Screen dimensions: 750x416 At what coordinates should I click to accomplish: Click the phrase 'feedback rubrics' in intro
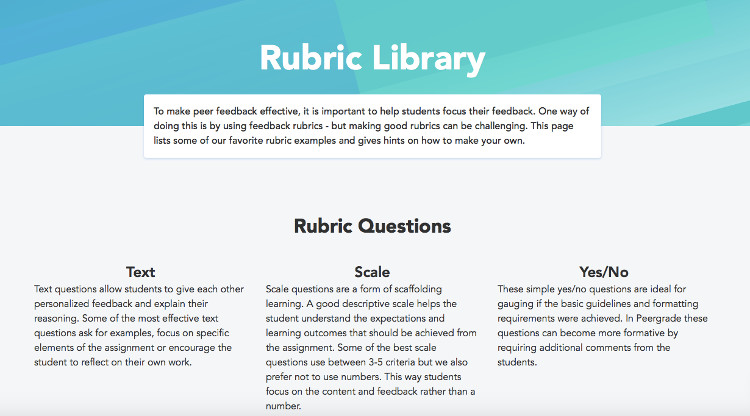coord(286,126)
